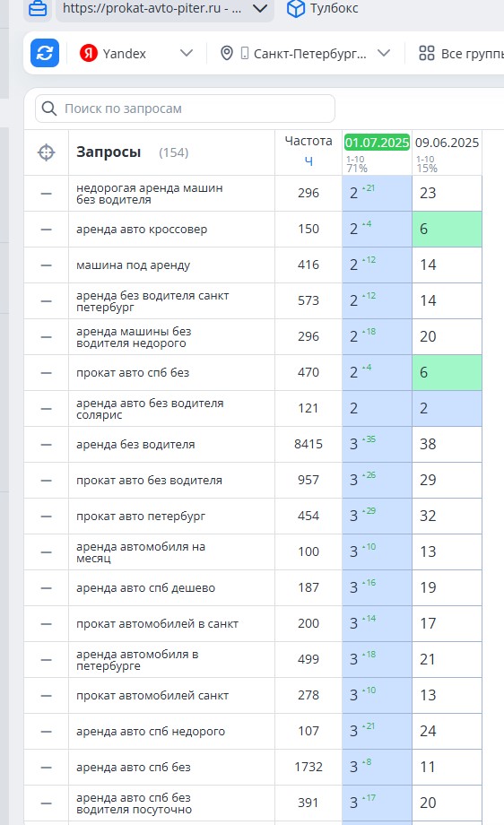Click the Запросы column heading
This screenshot has width=504, height=825.
pyautogui.click(x=109, y=152)
